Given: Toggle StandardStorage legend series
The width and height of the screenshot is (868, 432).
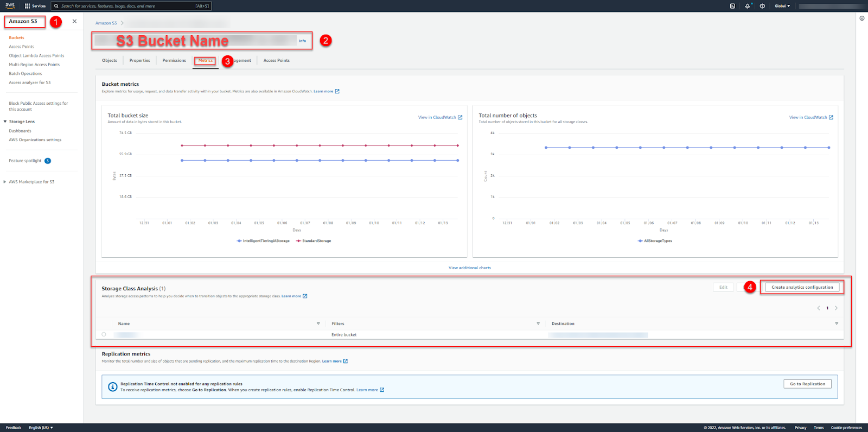Looking at the screenshot, I should (314, 241).
